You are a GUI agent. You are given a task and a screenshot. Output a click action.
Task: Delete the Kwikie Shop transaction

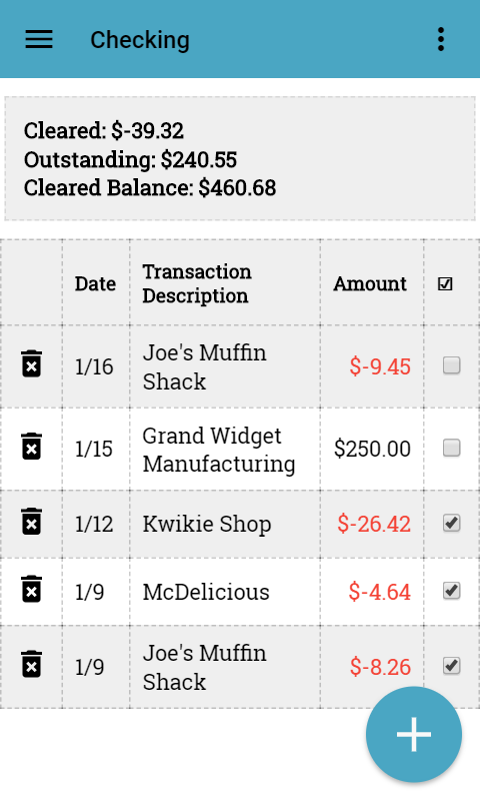click(x=31, y=521)
